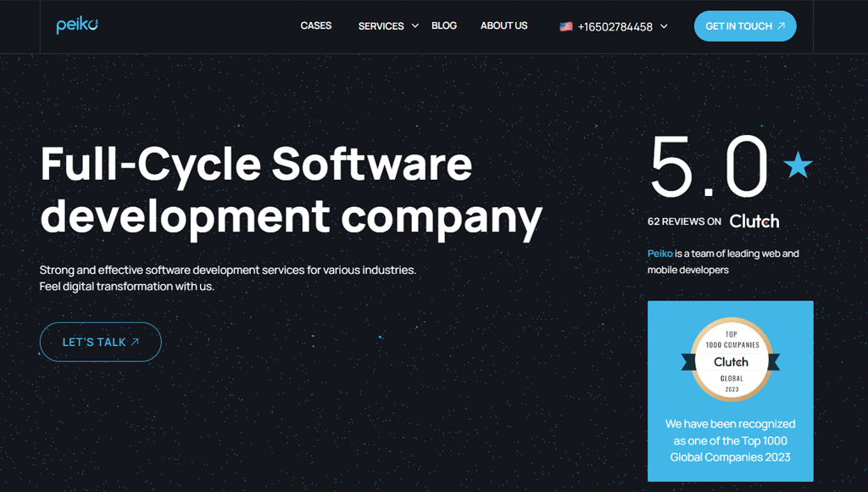Click the Clutch Top 1000 Companies badge
Image resolution: width=868 pixels, height=492 pixels.
[x=731, y=360]
